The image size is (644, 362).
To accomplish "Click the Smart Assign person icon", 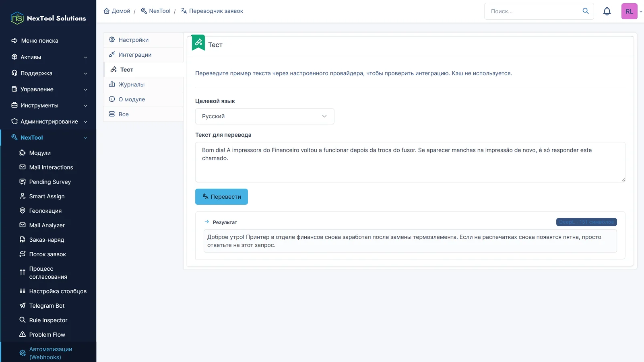I will pyautogui.click(x=23, y=196).
